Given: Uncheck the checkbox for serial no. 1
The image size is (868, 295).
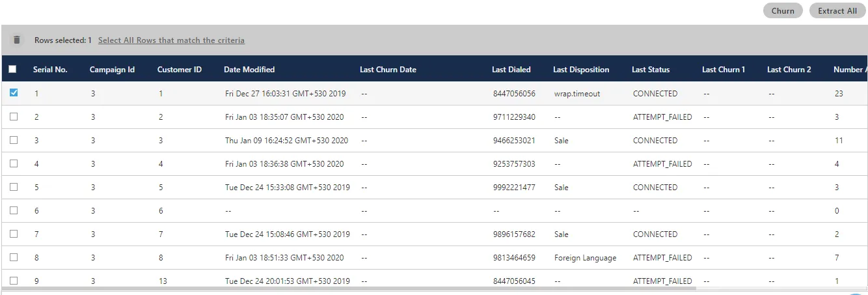Looking at the screenshot, I should (14, 93).
